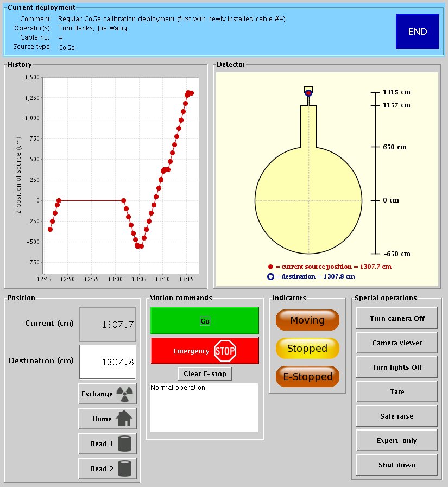Click the E-Stopped indicator lamp
This screenshot has height=487, width=448.
(x=307, y=377)
